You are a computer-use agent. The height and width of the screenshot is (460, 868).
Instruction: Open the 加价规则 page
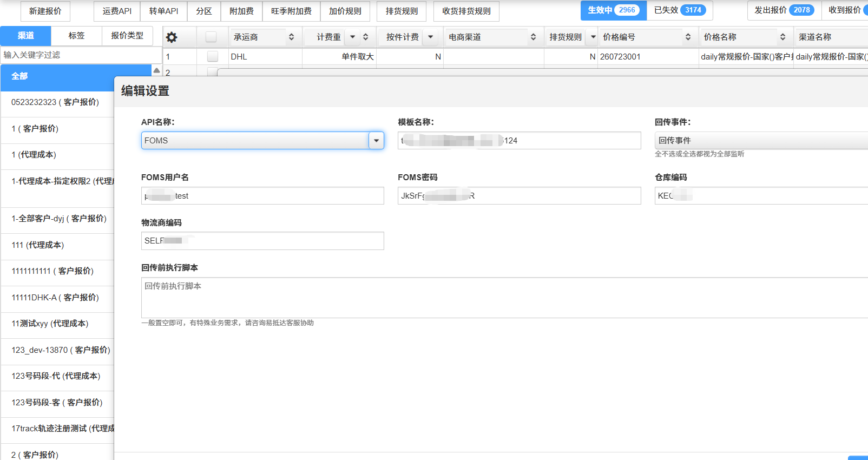click(345, 11)
